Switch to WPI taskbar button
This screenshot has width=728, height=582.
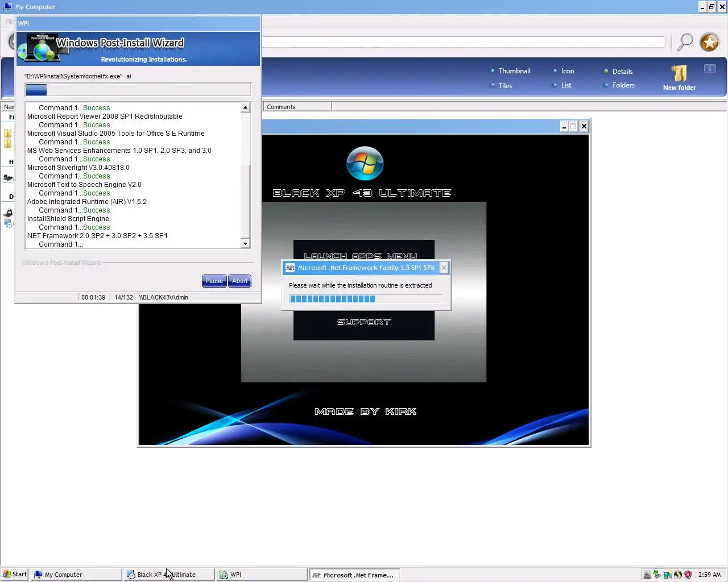point(262,575)
